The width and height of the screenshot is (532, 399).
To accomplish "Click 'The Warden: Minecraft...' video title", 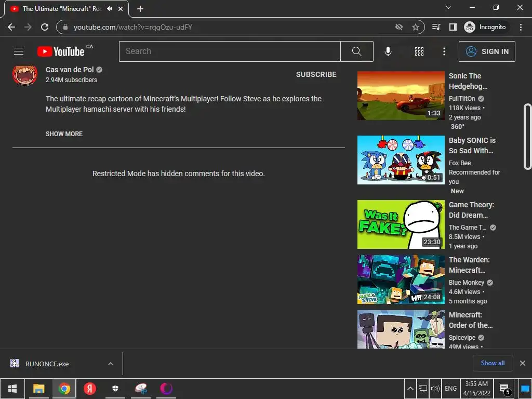I will click(469, 265).
